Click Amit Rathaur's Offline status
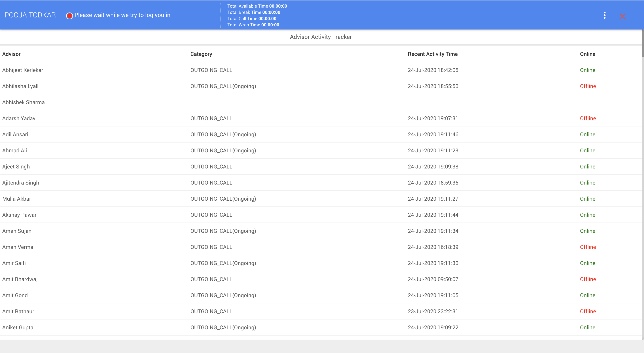 pyautogui.click(x=588, y=311)
